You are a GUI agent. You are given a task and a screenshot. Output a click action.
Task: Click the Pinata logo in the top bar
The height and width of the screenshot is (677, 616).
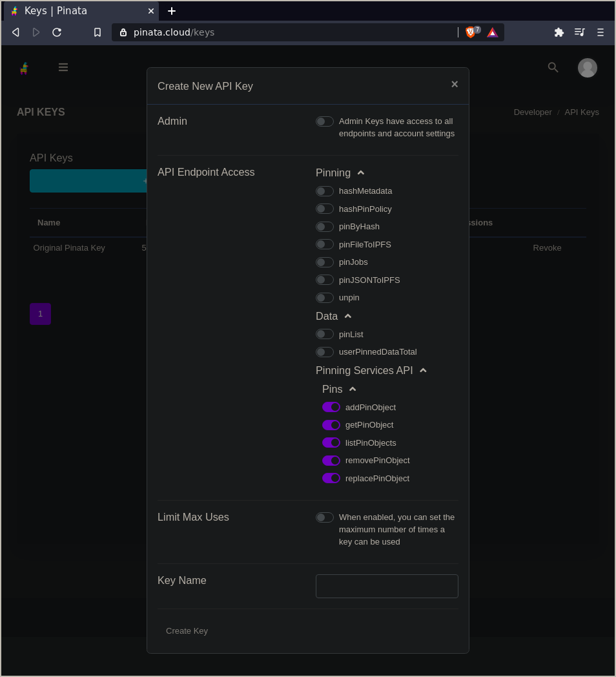point(24,67)
